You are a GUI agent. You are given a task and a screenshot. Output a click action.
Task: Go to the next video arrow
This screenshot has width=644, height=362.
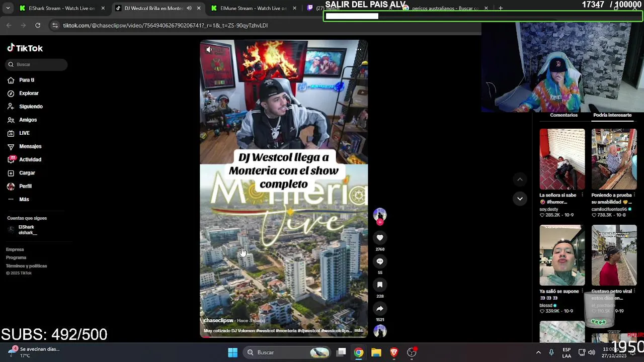[520, 199]
